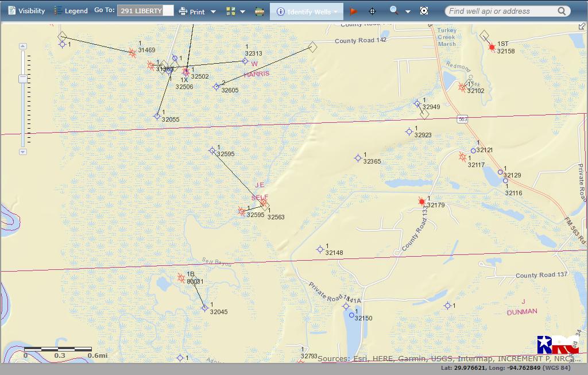The image size is (588, 375).
Task: Expand the Identify Wells dropdown arrow
Action: tap(335, 11)
